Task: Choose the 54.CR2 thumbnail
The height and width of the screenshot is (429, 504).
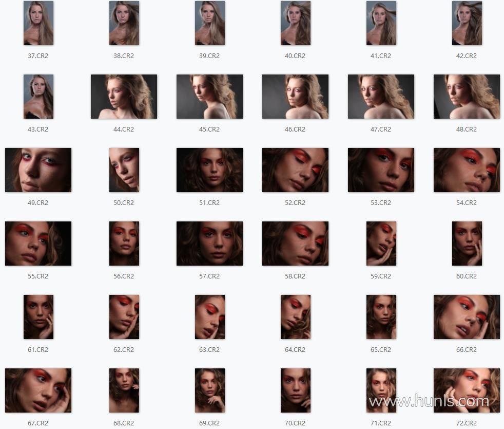Action: point(467,170)
